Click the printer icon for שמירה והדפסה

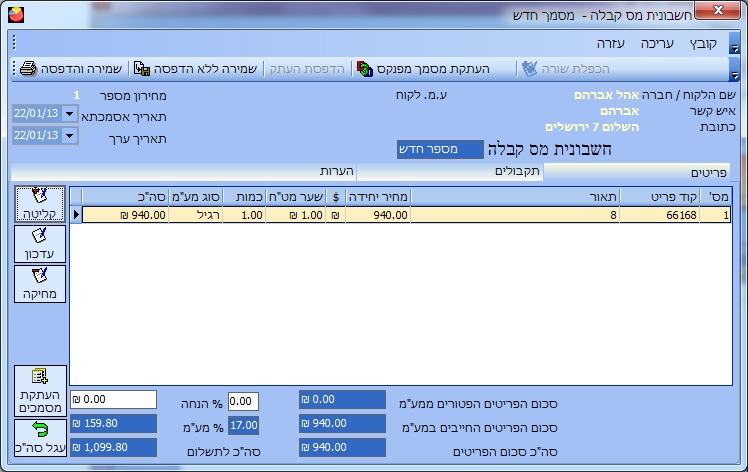(x=29, y=69)
